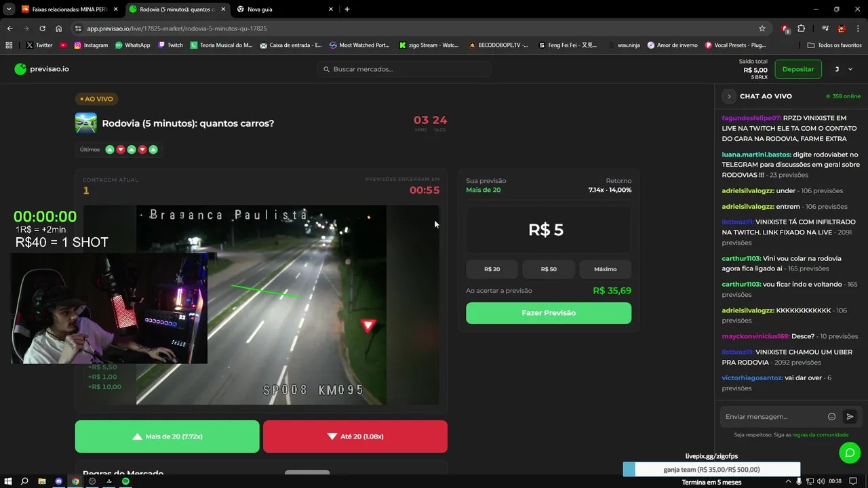The width and height of the screenshot is (868, 488).
Task: Click the browser address bar URL
Action: [x=177, y=28]
